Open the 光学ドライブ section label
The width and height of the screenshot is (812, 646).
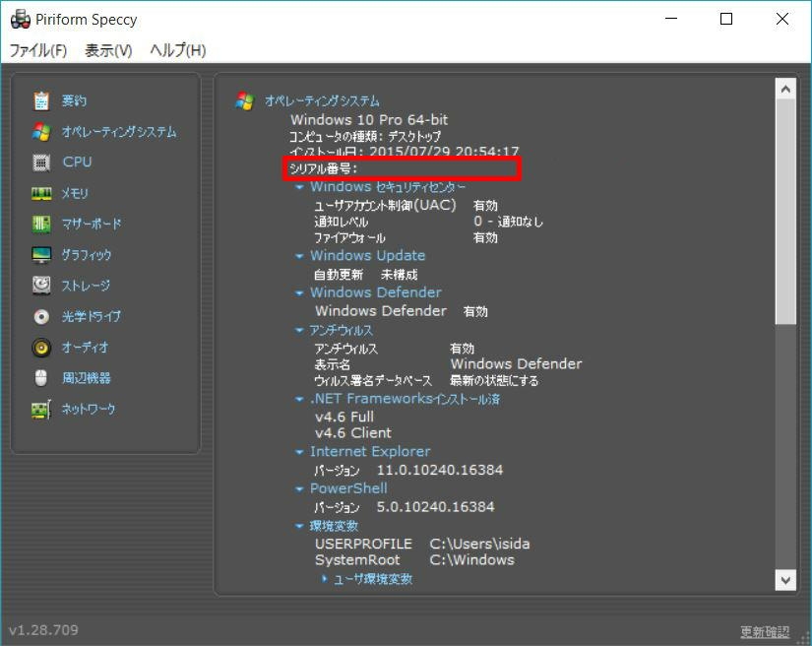92,316
